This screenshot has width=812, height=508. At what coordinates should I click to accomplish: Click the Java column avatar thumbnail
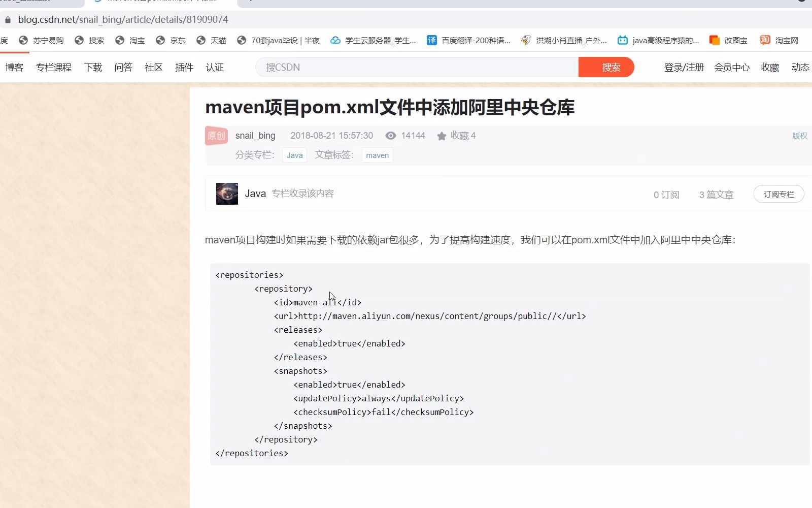point(226,194)
